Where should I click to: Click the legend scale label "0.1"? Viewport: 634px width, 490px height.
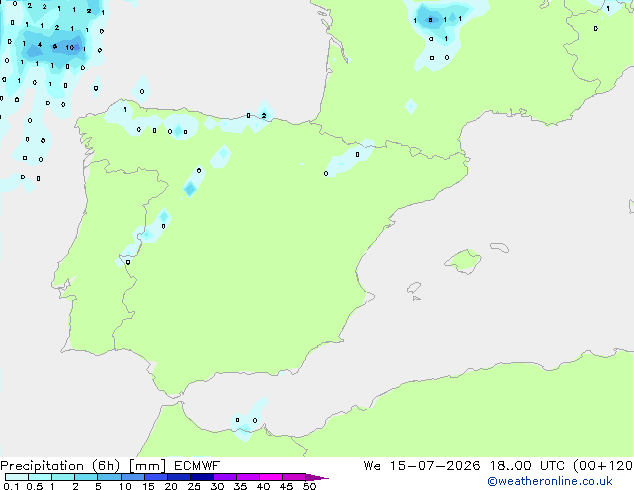tap(11, 486)
